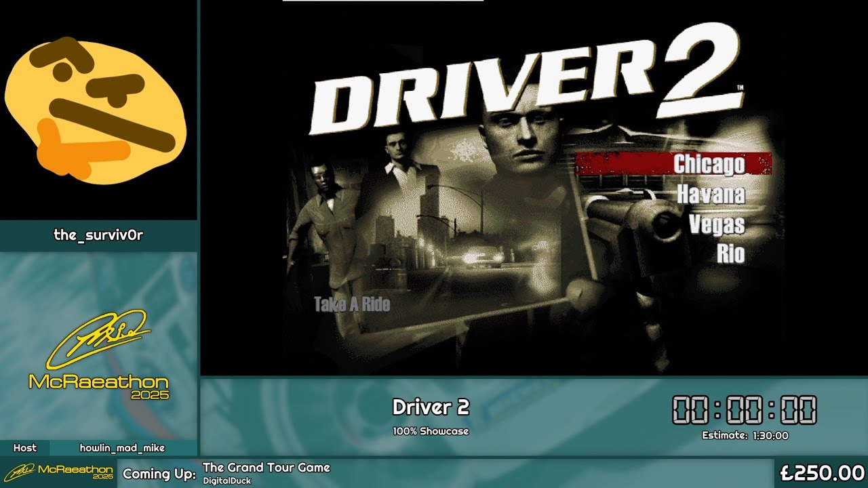Image resolution: width=868 pixels, height=488 pixels.
Task: Click the McRaeathon 2025 signature logo
Action: [98, 354]
